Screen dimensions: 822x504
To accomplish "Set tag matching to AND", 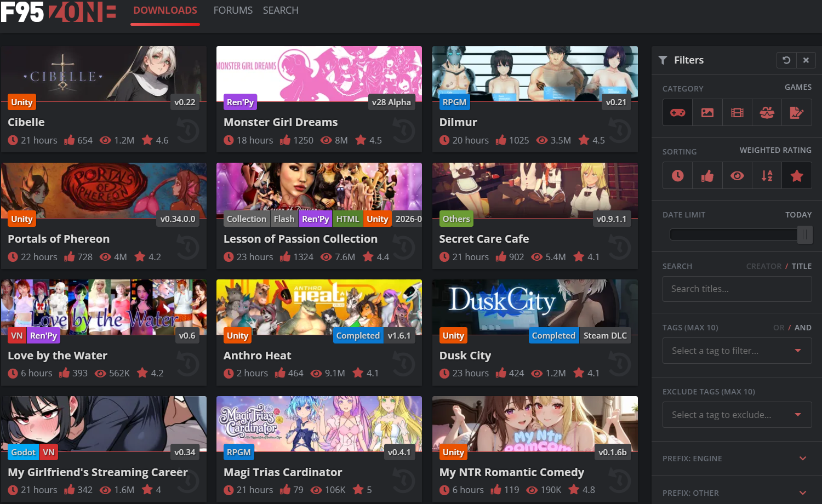I will click(803, 328).
